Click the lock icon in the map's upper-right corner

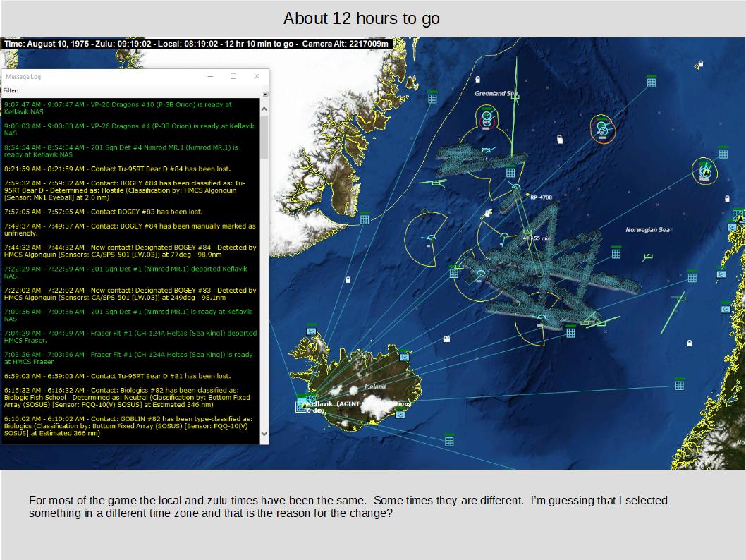pyautogui.click(x=700, y=63)
